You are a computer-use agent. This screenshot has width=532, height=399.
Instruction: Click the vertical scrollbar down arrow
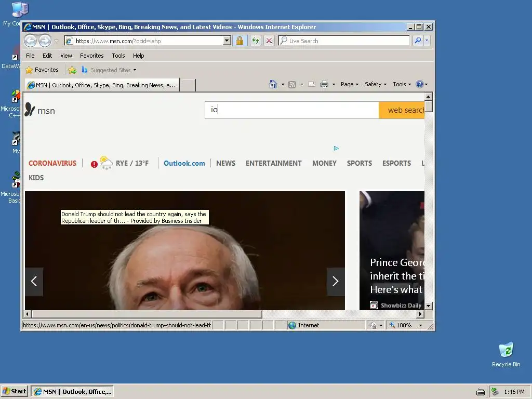(429, 305)
